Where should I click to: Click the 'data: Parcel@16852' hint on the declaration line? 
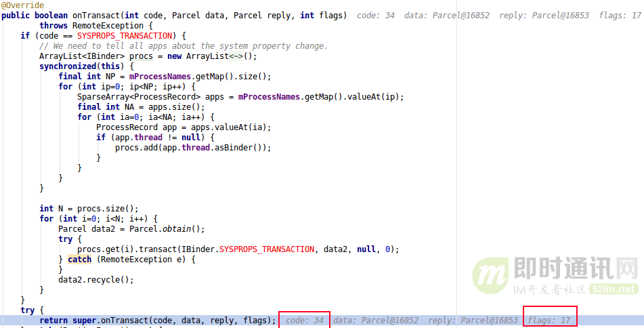tap(447, 16)
